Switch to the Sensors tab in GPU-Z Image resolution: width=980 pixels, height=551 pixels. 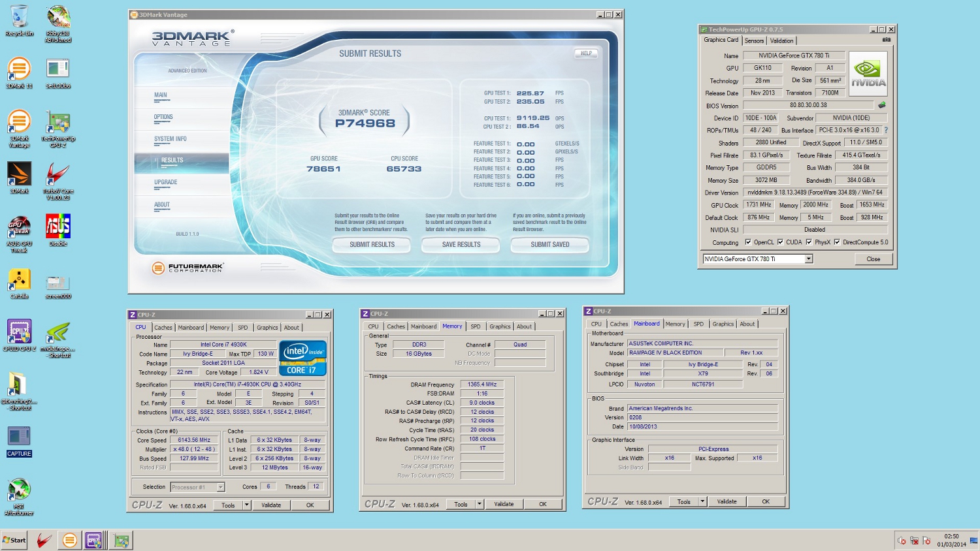(754, 40)
